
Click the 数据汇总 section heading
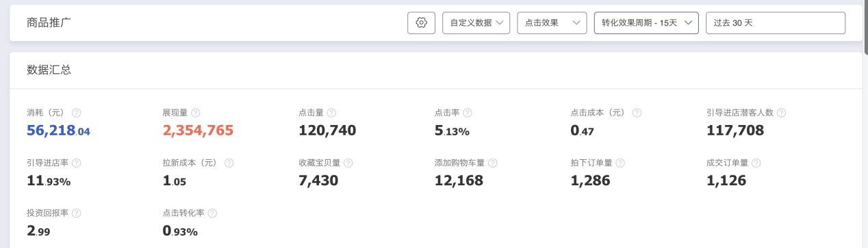click(x=49, y=70)
